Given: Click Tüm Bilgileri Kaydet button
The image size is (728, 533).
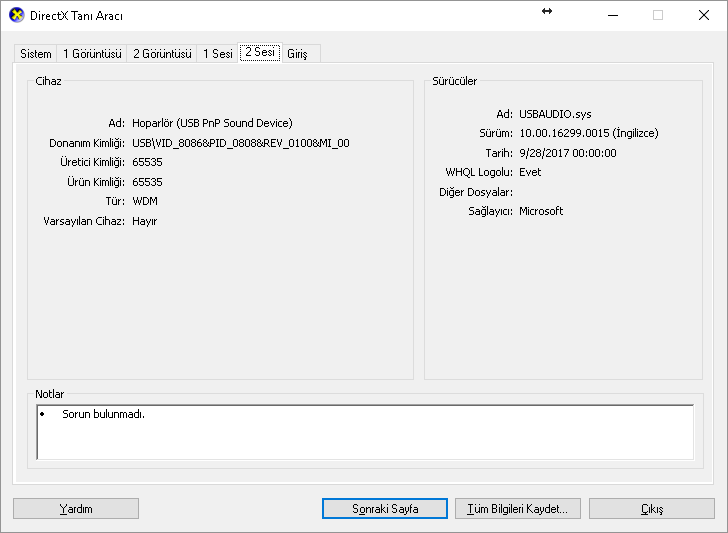Looking at the screenshot, I should (x=517, y=508).
